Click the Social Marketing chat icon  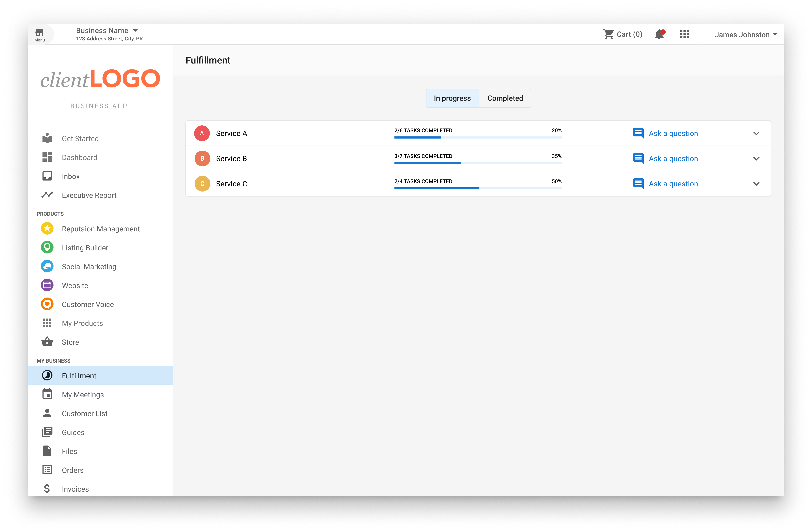point(47,266)
